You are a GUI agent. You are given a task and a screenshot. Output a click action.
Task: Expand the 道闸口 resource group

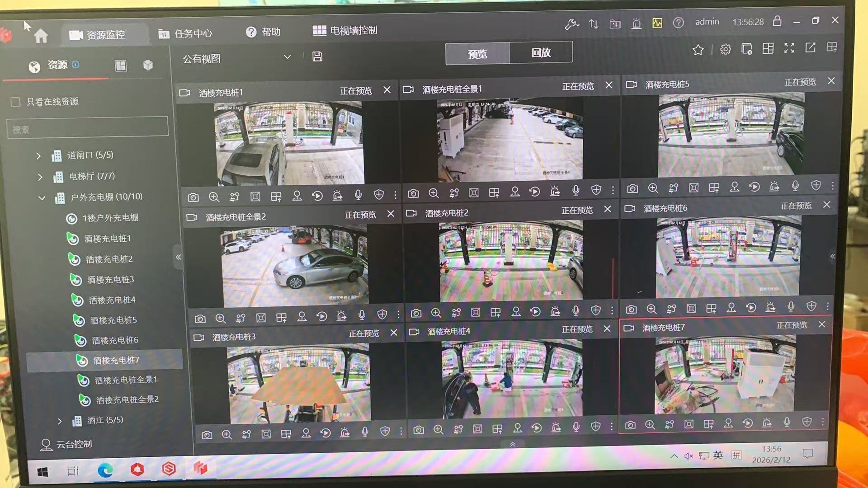tap(38, 155)
